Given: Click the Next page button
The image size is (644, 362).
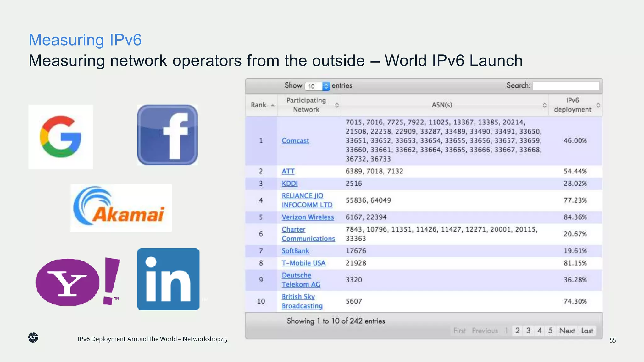Looking at the screenshot, I should pyautogui.click(x=567, y=331).
